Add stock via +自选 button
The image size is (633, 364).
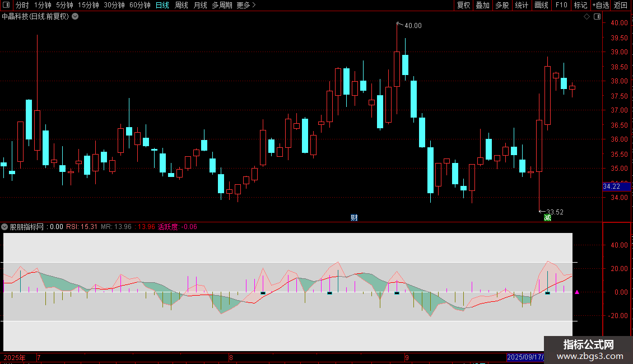point(601,5)
